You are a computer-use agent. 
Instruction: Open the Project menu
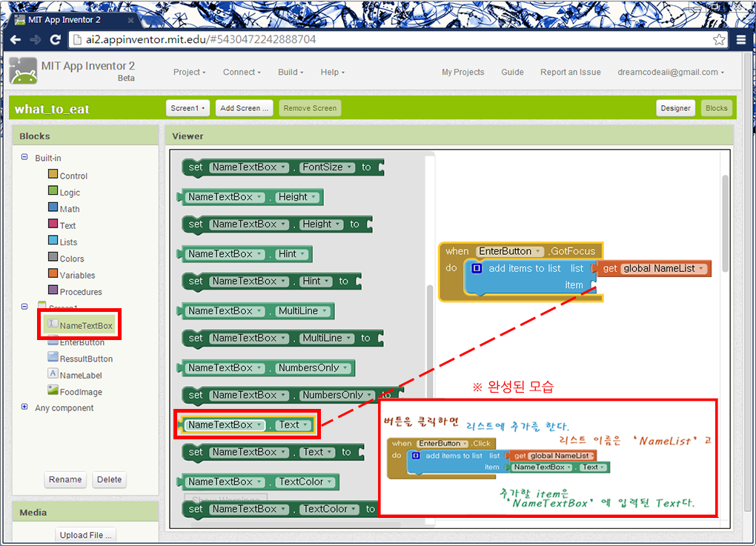[x=190, y=73]
